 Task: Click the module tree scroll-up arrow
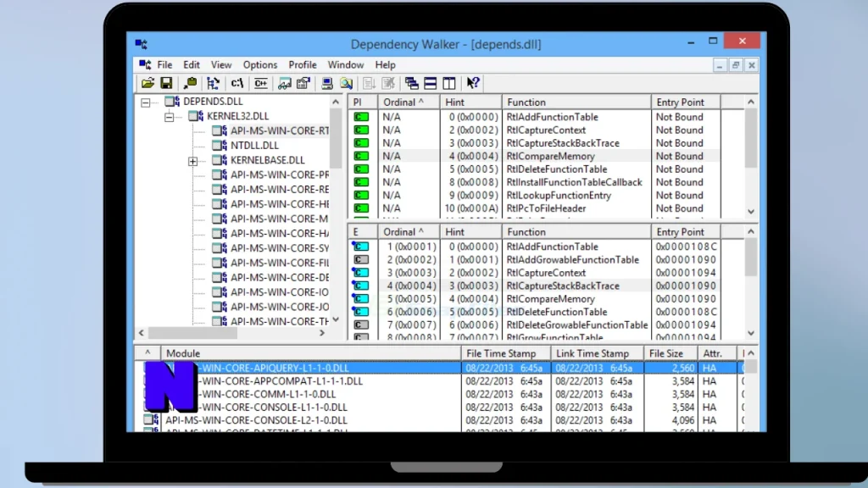[336, 103]
